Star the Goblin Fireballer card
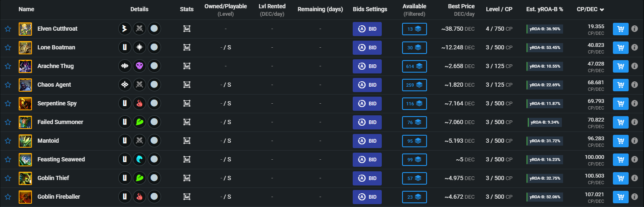The image size is (644, 207). click(x=7, y=197)
